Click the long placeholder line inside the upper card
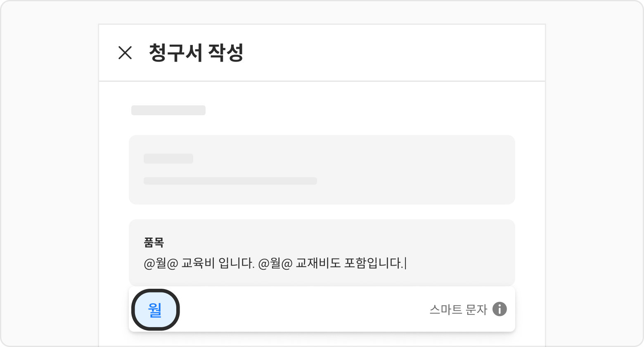The width and height of the screenshot is (644, 347). click(x=230, y=181)
